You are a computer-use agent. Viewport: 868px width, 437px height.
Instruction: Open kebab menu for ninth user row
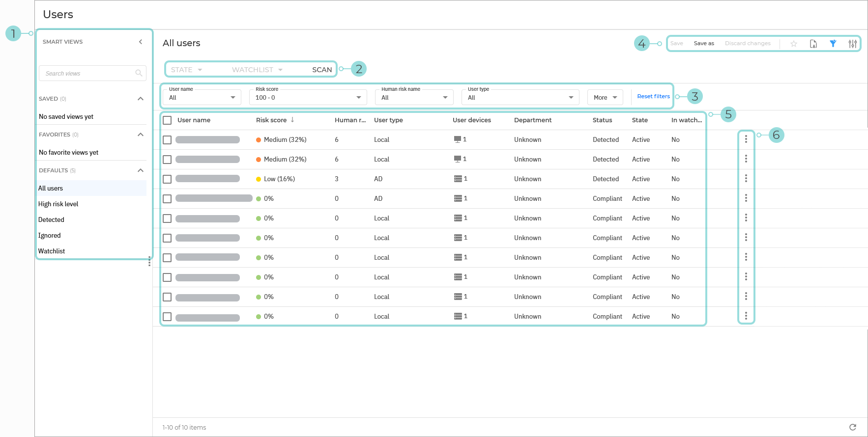click(x=746, y=296)
